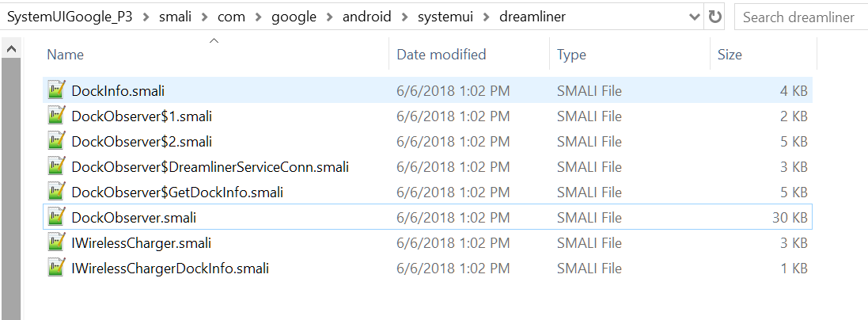Click the navigation pane scroll-up arrow
This screenshot has width=868, height=320.
(x=11, y=49)
